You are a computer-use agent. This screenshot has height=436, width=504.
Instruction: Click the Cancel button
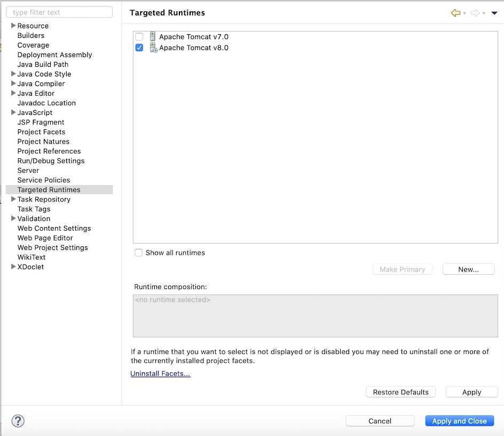[380, 421]
